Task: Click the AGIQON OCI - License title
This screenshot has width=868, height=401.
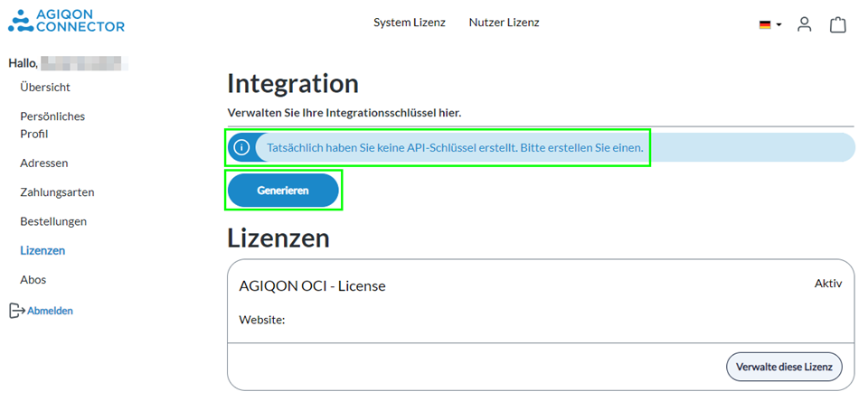Action: pyautogui.click(x=312, y=286)
